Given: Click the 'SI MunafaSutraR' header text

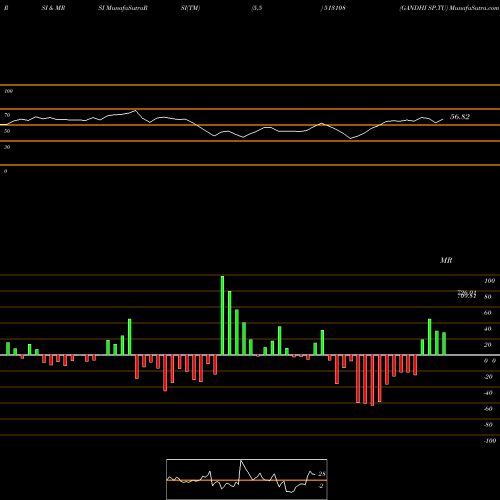Looking at the screenshot, I should (x=123, y=8).
